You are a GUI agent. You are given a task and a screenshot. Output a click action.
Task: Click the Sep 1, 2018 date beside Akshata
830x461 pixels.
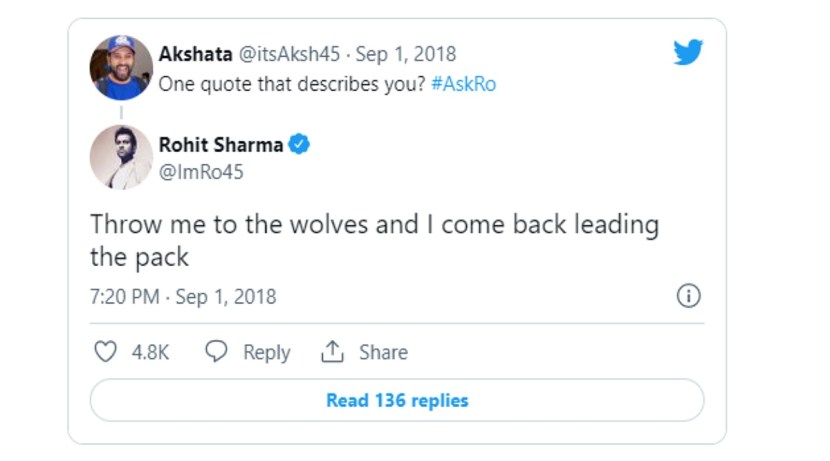point(405,54)
